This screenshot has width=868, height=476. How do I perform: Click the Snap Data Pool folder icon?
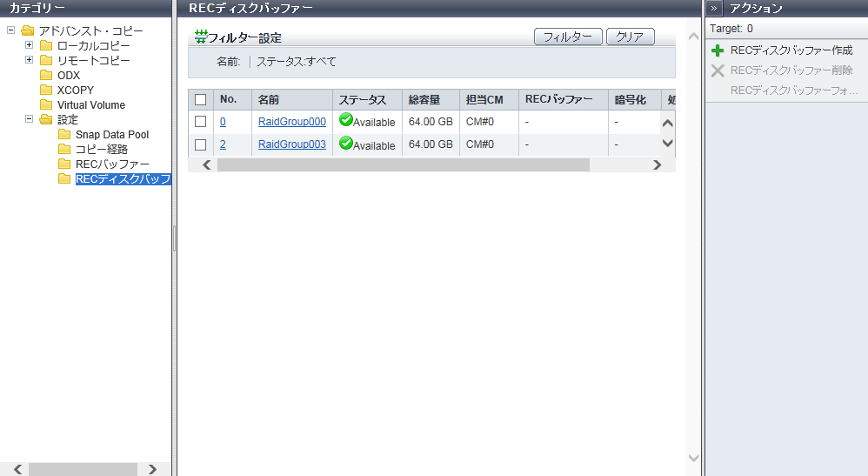pyautogui.click(x=64, y=135)
